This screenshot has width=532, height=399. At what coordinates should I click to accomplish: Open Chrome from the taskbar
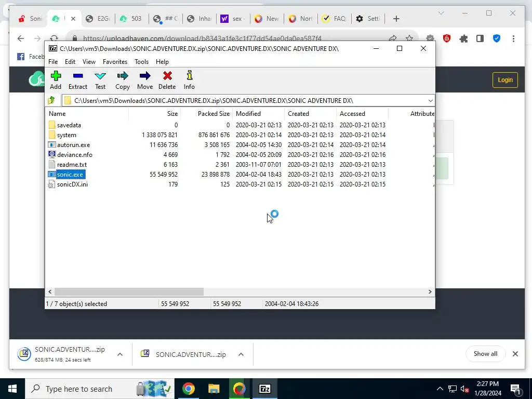[x=188, y=389]
